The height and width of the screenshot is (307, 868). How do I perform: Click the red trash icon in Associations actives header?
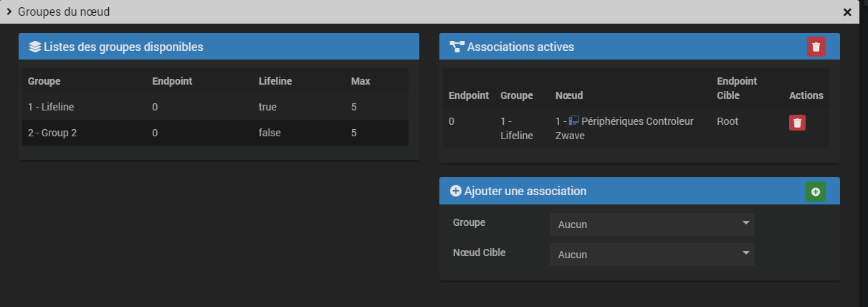(816, 47)
